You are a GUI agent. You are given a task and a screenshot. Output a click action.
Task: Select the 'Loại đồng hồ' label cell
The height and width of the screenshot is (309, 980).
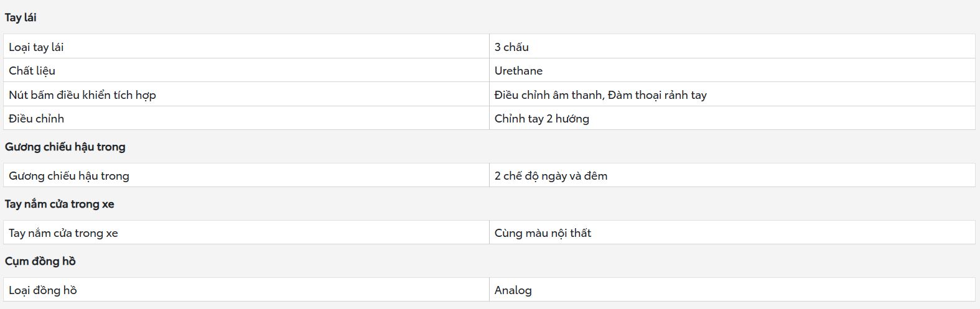tap(246, 290)
